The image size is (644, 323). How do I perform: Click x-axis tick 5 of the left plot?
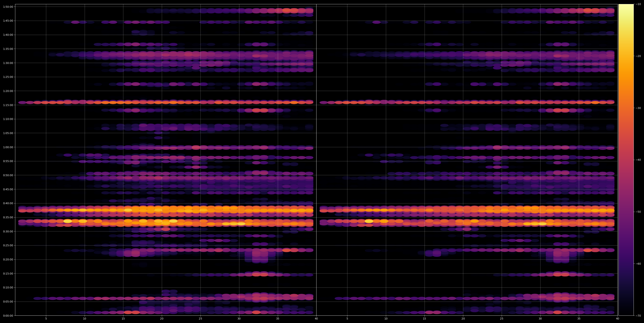pyautogui.click(x=46, y=319)
